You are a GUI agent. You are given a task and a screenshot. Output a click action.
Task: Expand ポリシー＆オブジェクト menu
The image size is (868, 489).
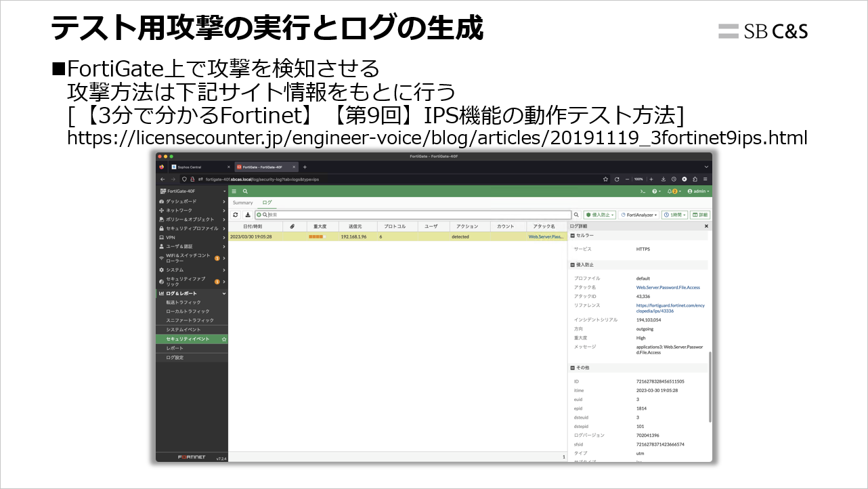click(192, 219)
